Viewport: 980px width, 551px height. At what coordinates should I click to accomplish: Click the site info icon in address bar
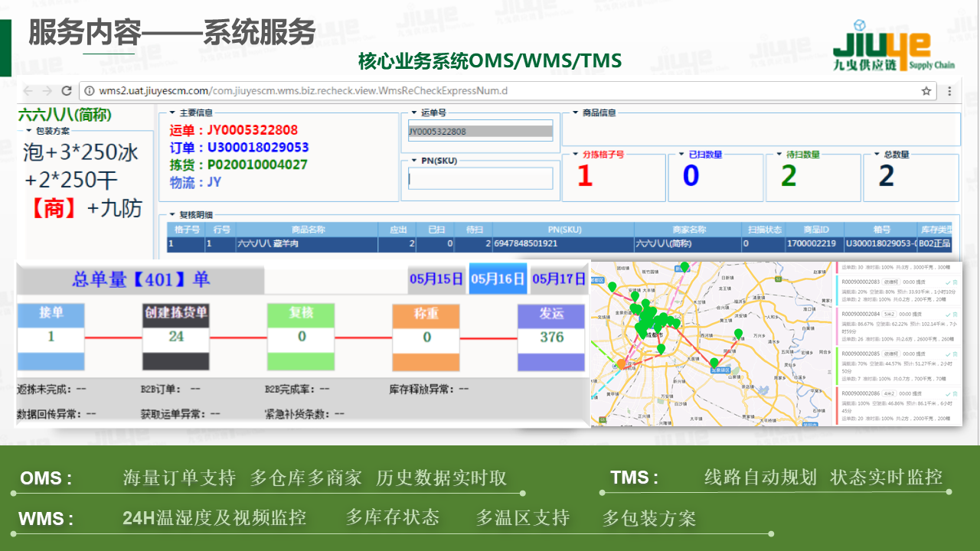pos(90,91)
